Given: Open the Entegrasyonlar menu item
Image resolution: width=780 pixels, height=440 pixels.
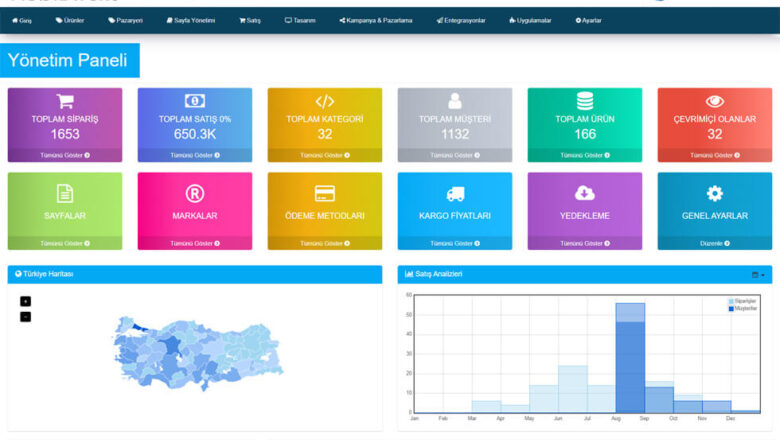Looking at the screenshot, I should point(462,20).
